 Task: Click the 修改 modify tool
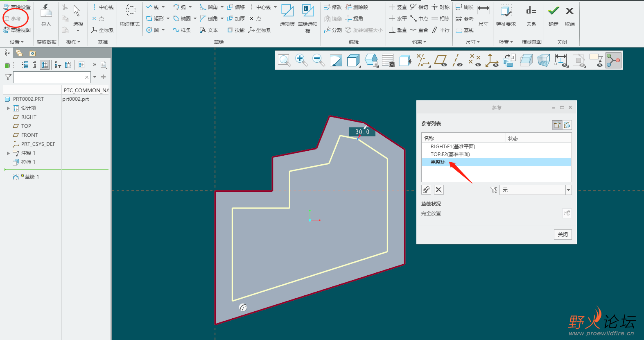pos(333,7)
